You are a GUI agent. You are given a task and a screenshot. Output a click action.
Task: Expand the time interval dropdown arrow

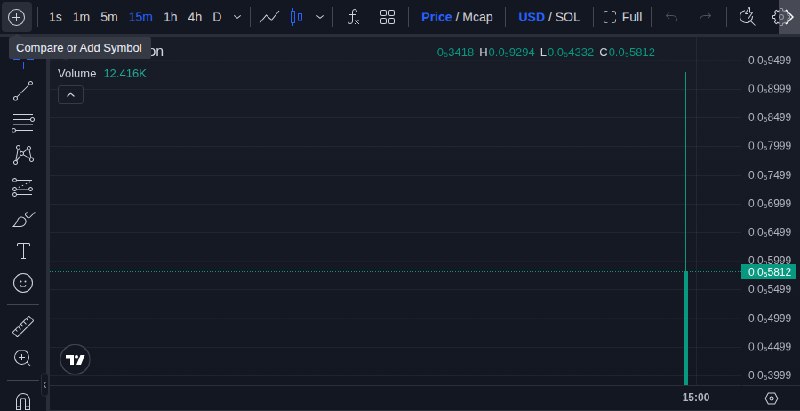[237, 17]
